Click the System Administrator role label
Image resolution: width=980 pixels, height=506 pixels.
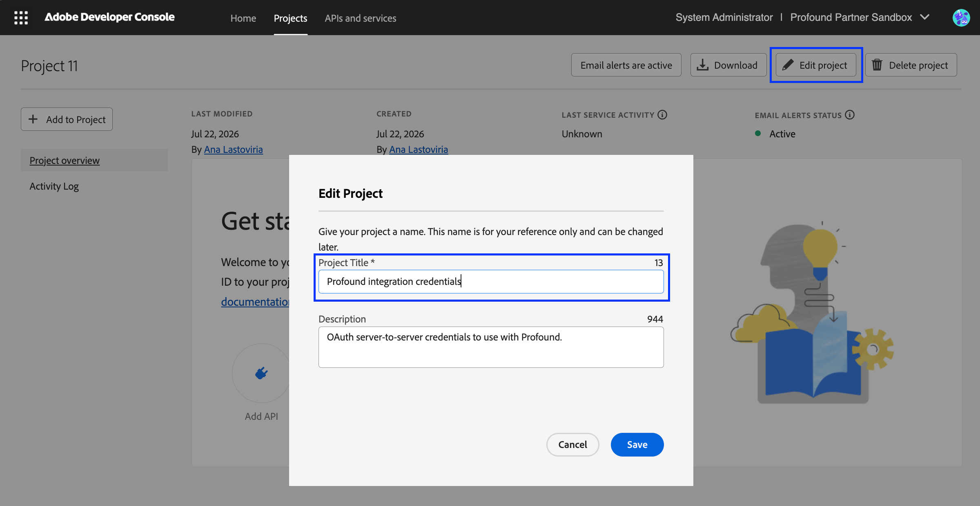coord(724,17)
